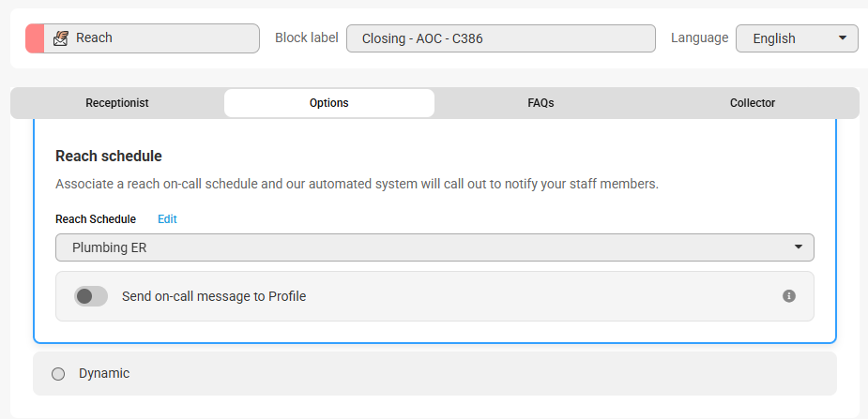Image resolution: width=868 pixels, height=419 pixels.
Task: Select the Dynamic radio button
Action: click(x=58, y=374)
